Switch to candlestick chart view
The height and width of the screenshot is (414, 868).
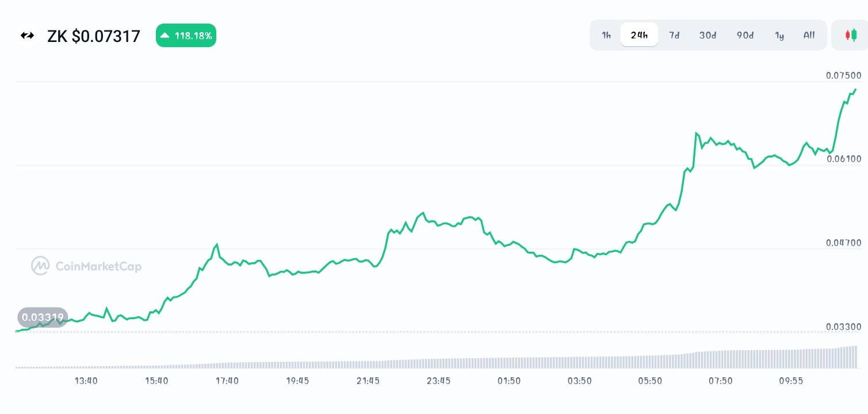click(x=850, y=35)
